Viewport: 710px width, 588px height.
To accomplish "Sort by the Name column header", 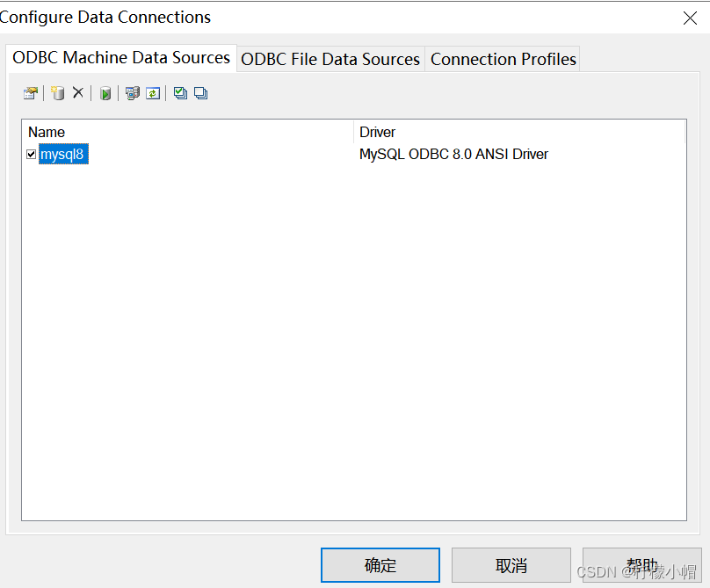I will click(x=188, y=132).
